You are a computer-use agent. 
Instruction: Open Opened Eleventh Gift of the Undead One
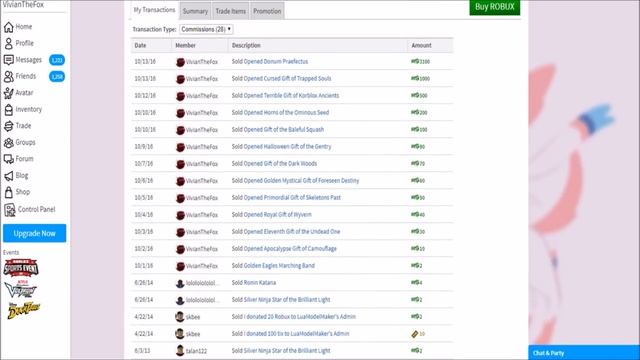tap(292, 231)
